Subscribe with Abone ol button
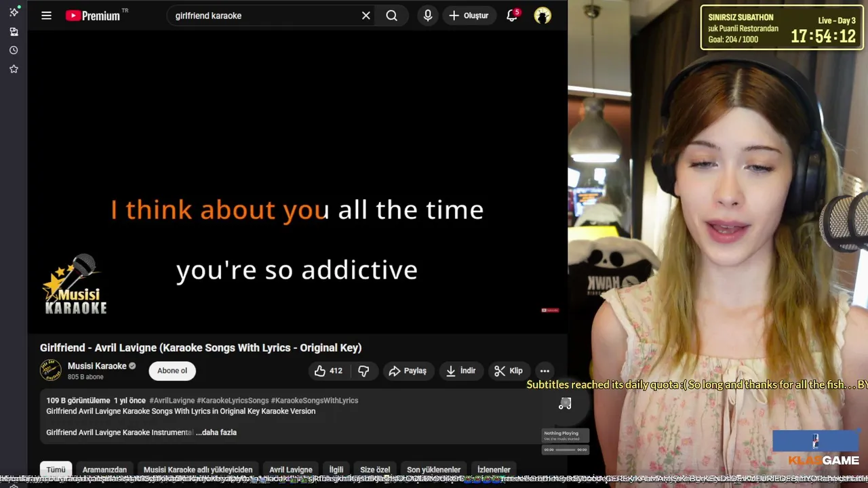Screen dimensions: 868x488 click(172, 371)
